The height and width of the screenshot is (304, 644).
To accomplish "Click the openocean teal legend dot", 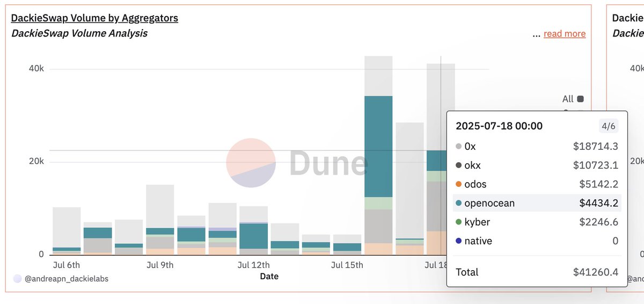I will [x=458, y=203].
